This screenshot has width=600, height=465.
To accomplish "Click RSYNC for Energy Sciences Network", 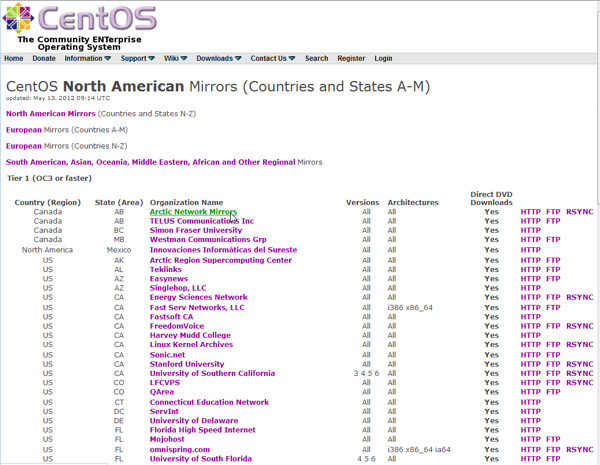I will 580,297.
